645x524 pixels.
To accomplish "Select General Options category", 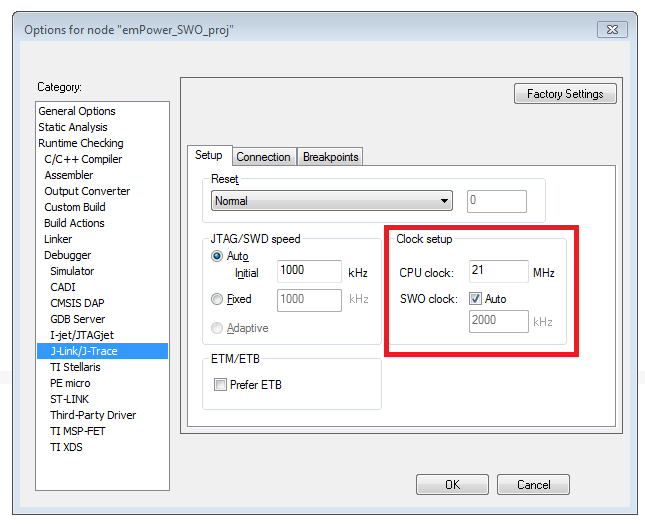I will click(x=77, y=111).
